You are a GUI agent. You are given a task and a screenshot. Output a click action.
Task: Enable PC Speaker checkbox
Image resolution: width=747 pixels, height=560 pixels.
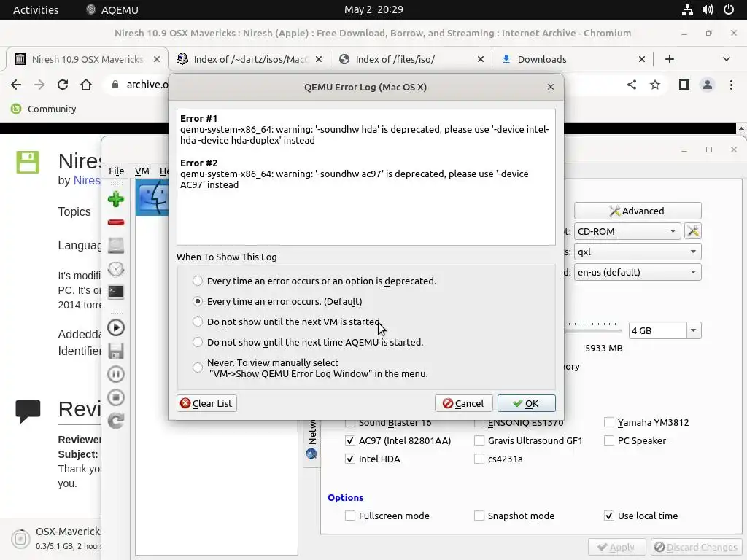tap(609, 440)
